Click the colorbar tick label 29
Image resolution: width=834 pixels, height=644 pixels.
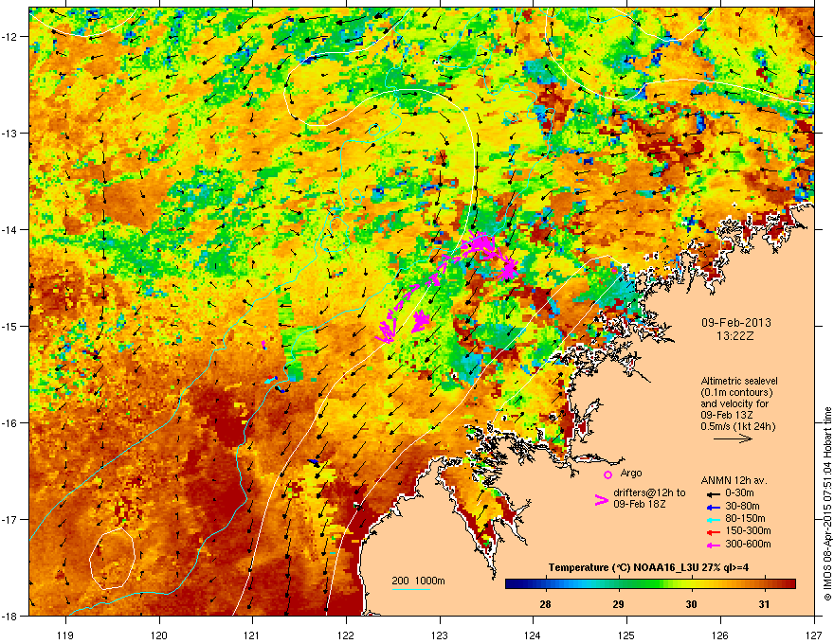[x=618, y=604]
